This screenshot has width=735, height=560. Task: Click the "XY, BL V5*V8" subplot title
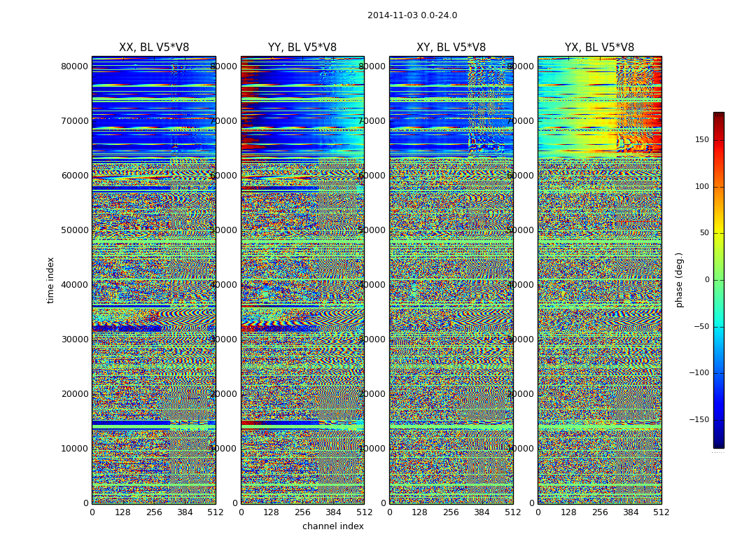pyautogui.click(x=451, y=48)
